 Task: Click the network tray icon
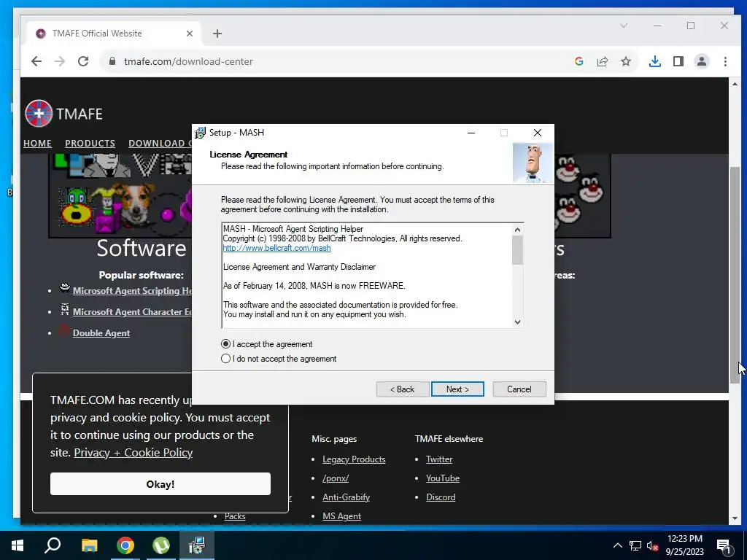coord(635,545)
